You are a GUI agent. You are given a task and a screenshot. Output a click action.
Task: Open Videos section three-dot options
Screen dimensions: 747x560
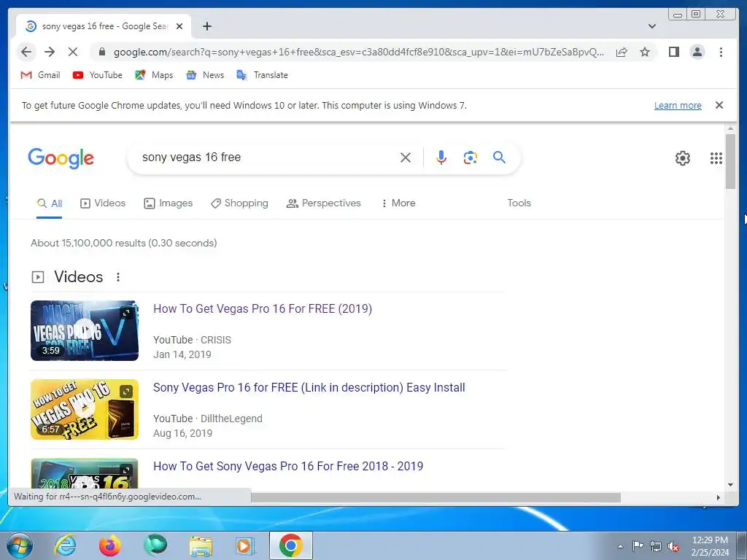[118, 276]
